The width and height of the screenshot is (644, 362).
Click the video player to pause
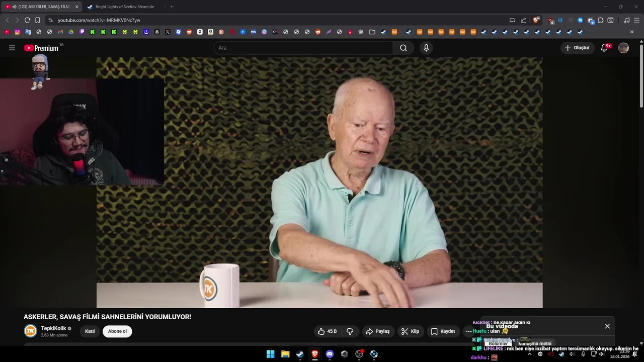319,183
